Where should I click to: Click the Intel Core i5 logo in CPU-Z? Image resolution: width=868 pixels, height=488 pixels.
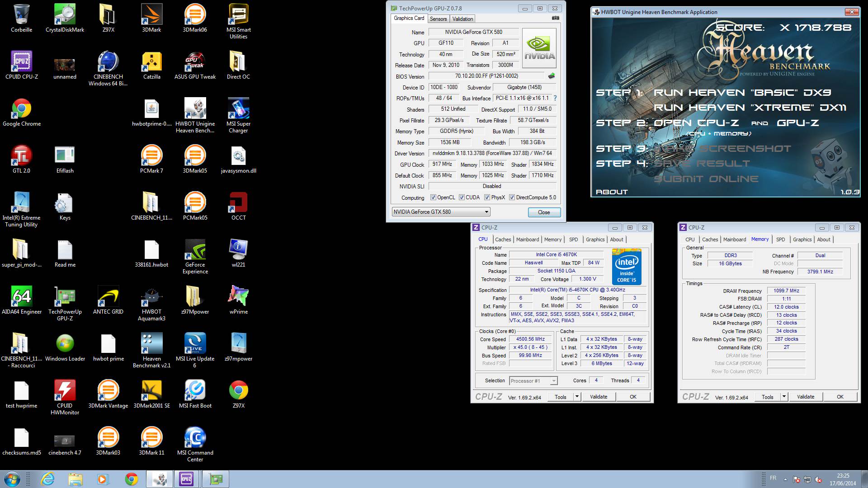[627, 267]
